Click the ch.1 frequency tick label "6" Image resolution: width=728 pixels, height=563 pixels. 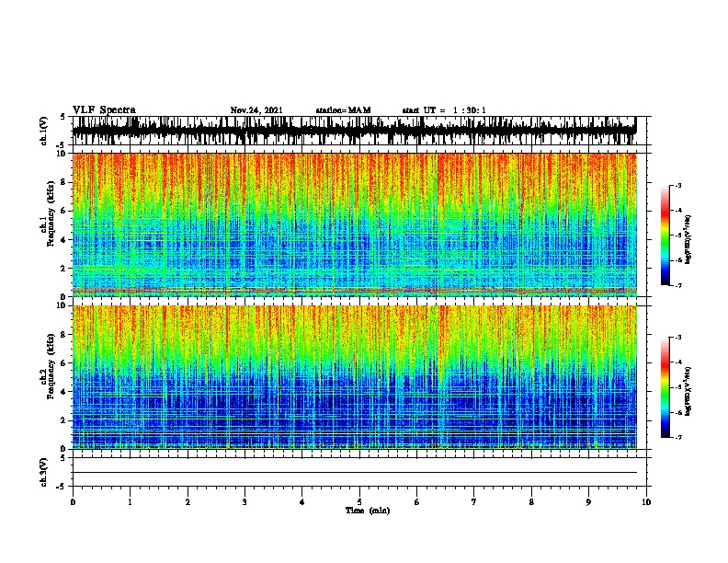pyautogui.click(x=63, y=211)
